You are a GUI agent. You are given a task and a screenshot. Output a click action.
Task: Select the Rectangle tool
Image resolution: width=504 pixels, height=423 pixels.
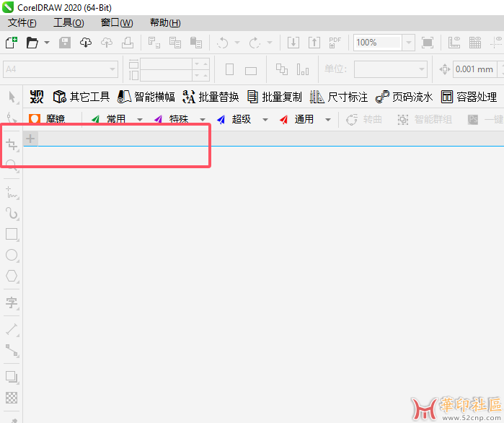[12, 234]
